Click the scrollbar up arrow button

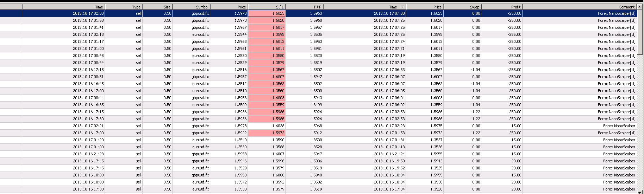(640, 7)
